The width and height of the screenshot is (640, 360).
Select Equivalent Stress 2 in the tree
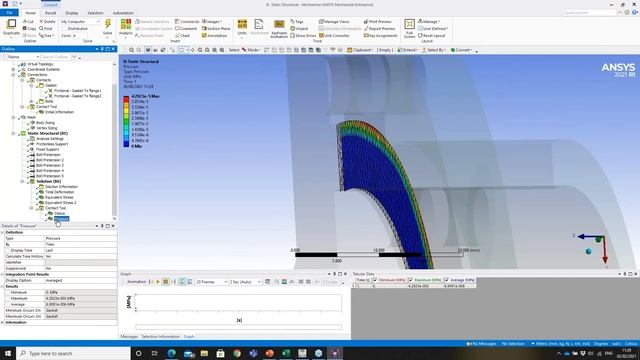[60, 202]
